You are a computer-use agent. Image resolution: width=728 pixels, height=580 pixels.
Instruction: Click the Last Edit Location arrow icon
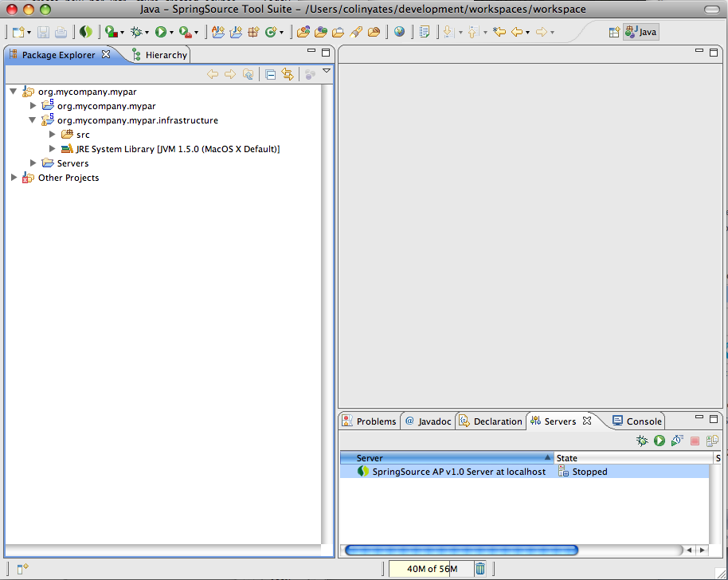click(x=499, y=32)
